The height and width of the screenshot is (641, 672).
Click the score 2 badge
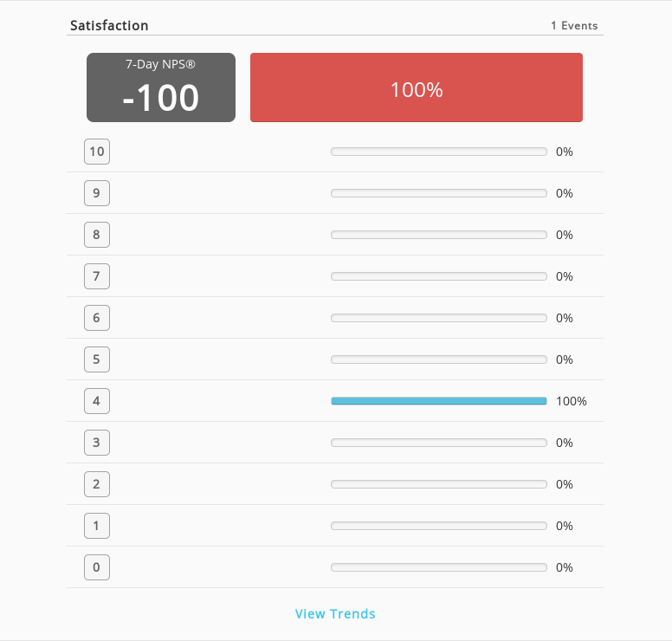coord(97,484)
